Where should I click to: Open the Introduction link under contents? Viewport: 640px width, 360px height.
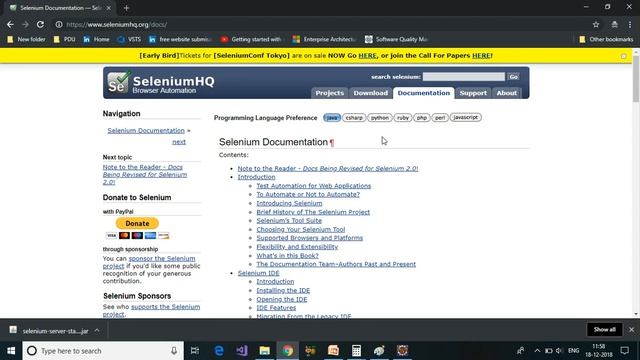(x=256, y=177)
